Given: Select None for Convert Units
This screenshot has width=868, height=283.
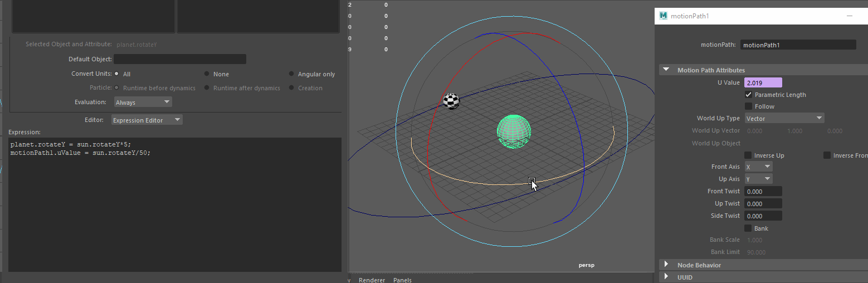Looking at the screenshot, I should (207, 74).
